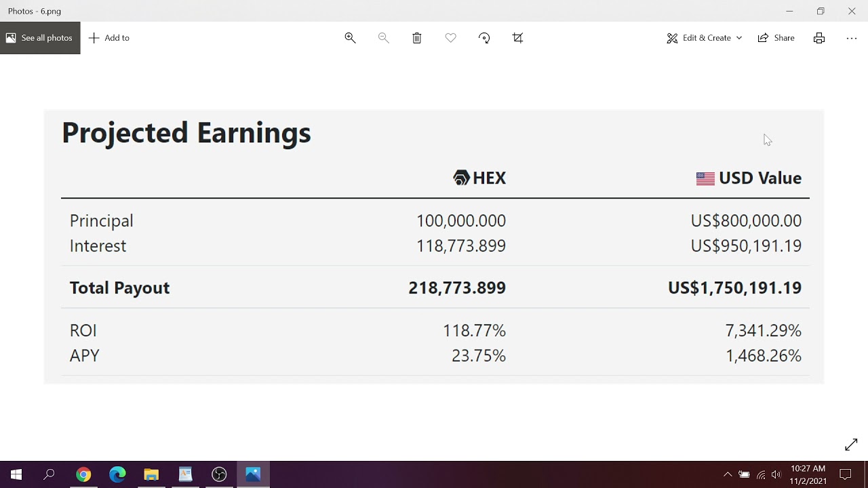The height and width of the screenshot is (488, 868).
Task: Open Google Chrome from taskbar
Action: tap(83, 474)
